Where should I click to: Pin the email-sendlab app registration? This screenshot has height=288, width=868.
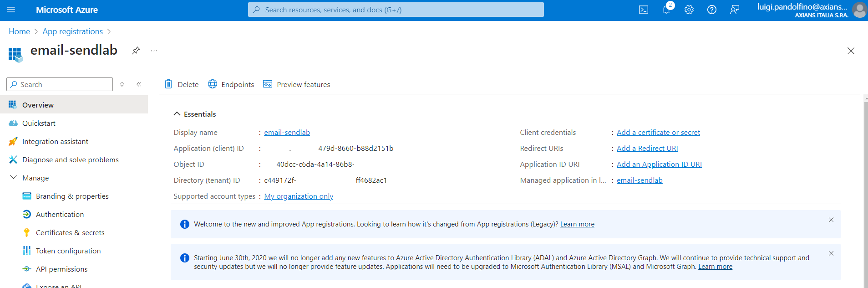(x=136, y=51)
